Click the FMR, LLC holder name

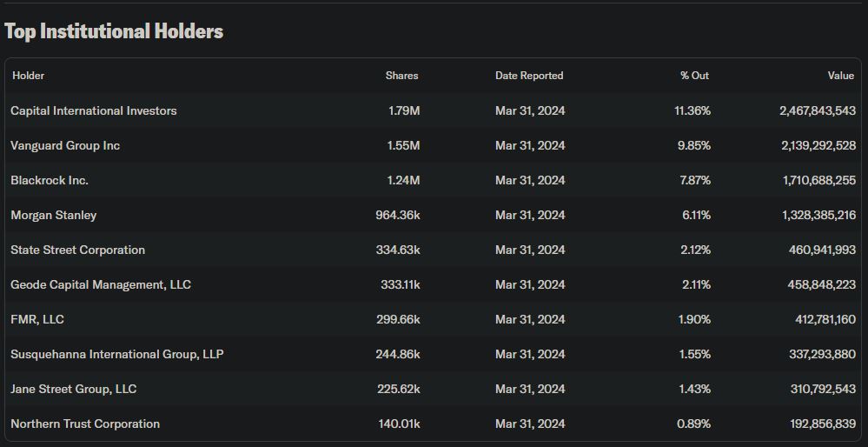pos(37,319)
